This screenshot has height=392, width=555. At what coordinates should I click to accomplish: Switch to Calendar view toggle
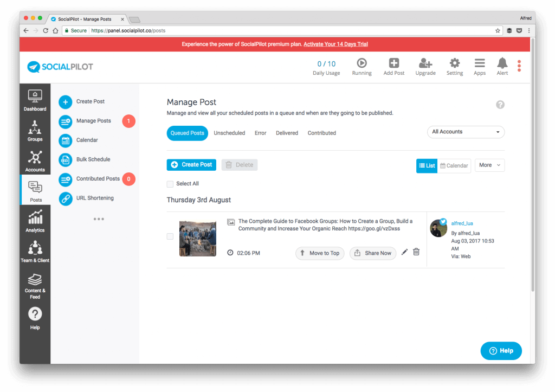454,166
